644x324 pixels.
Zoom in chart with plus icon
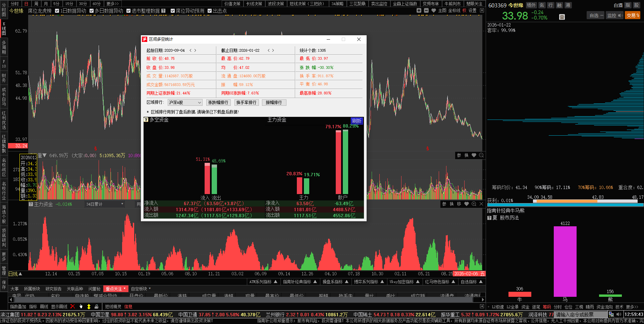[419, 11]
